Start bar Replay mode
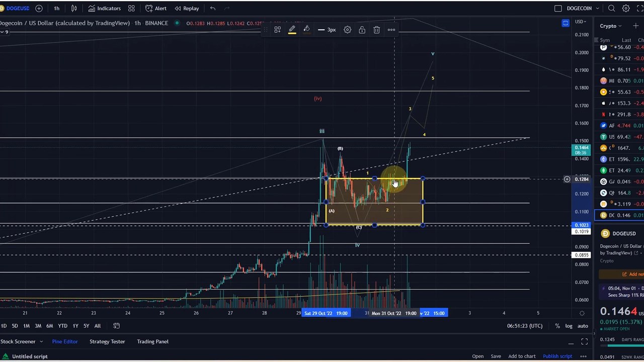This screenshot has height=362, width=644. tap(186, 8)
